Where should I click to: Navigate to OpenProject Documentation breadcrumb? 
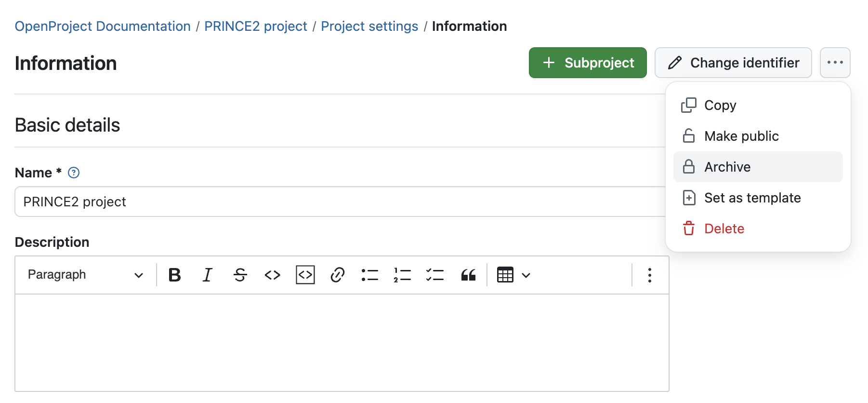102,26
